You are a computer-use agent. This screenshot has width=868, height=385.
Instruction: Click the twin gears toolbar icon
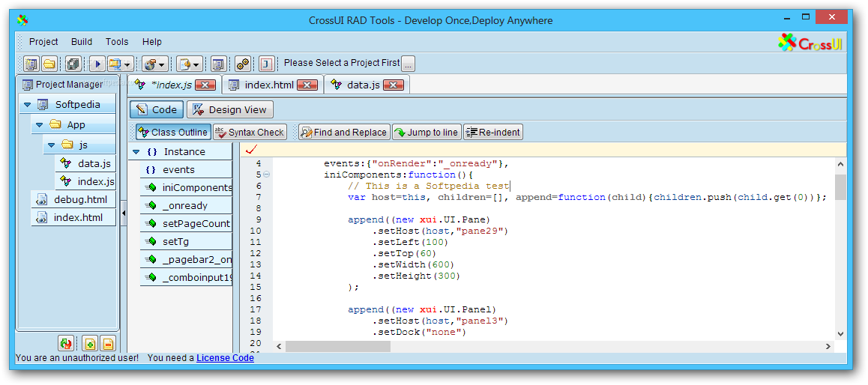click(x=242, y=64)
